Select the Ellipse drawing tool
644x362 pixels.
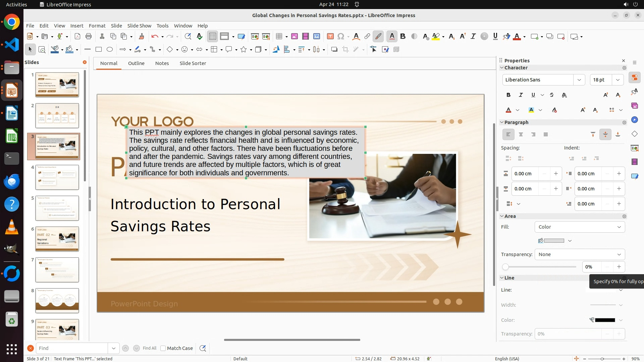(110, 50)
